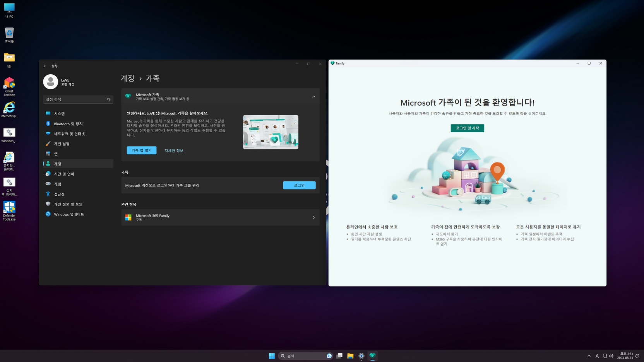Open the network icon in system tray
This screenshot has width=644, height=362.
[605, 356]
